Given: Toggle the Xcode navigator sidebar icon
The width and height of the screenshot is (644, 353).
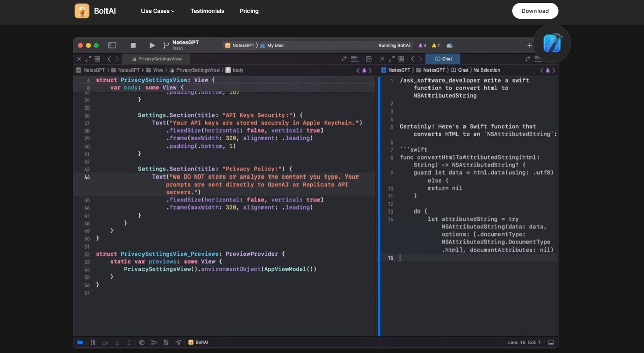Looking at the screenshot, I should coord(112,45).
